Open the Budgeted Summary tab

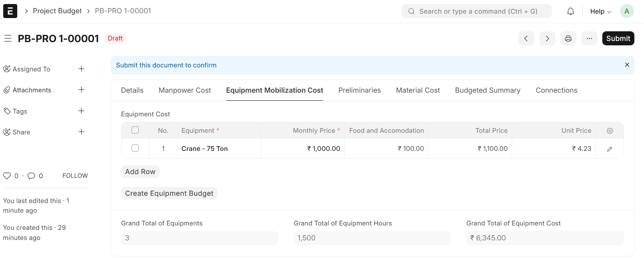[487, 90]
